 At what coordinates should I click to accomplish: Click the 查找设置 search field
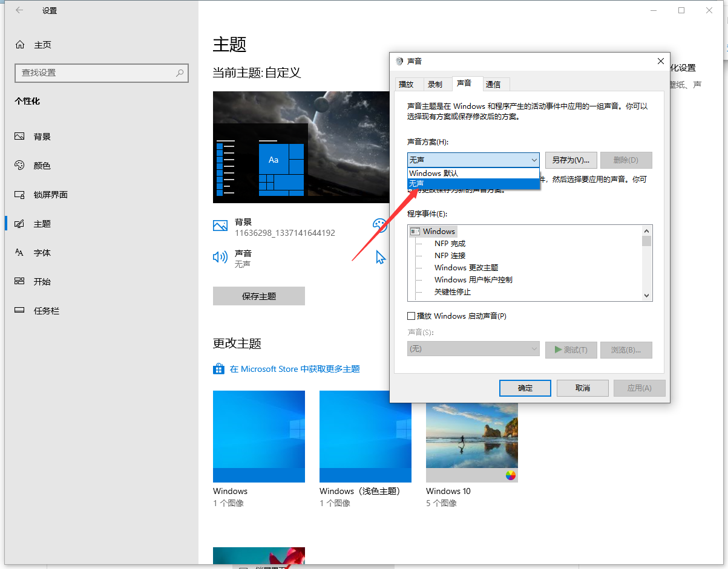pyautogui.click(x=102, y=73)
